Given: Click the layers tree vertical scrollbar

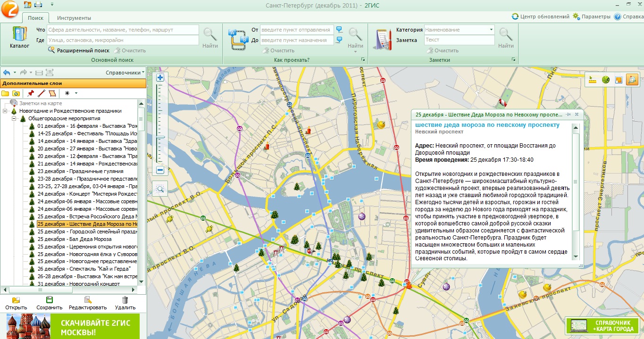Looking at the screenshot, I should pyautogui.click(x=141, y=193).
